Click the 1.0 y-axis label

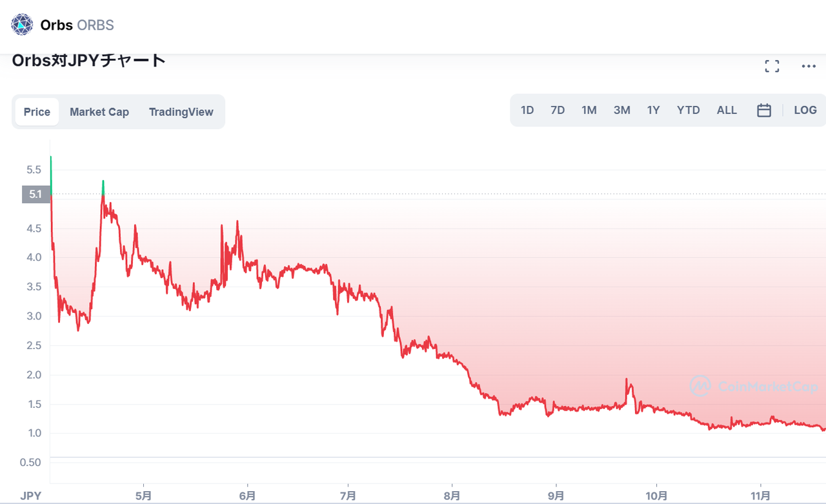click(x=34, y=433)
